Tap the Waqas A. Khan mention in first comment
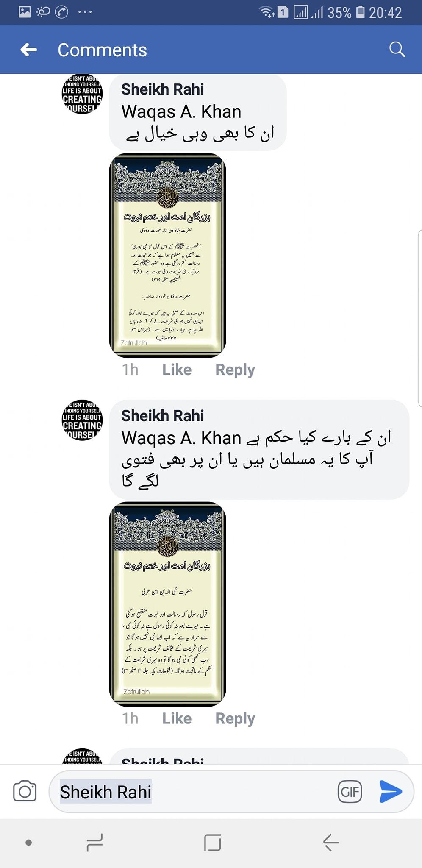Screen dimensions: 422x868 click(181, 112)
